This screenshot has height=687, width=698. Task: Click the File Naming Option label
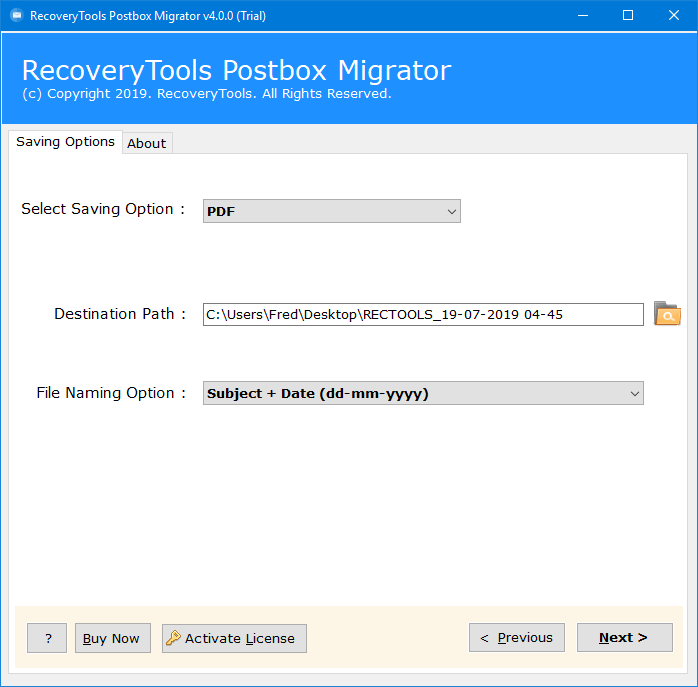111,393
